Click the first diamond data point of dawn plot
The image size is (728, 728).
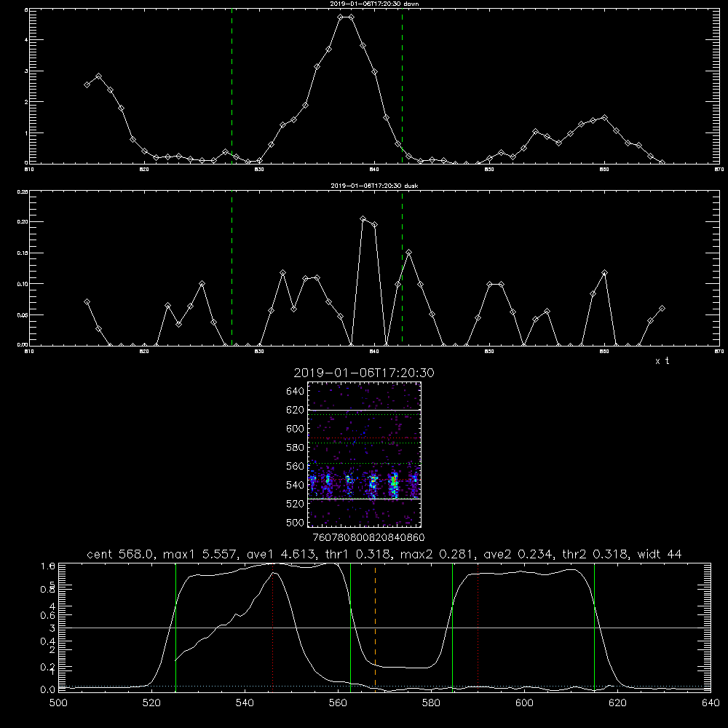point(87,84)
